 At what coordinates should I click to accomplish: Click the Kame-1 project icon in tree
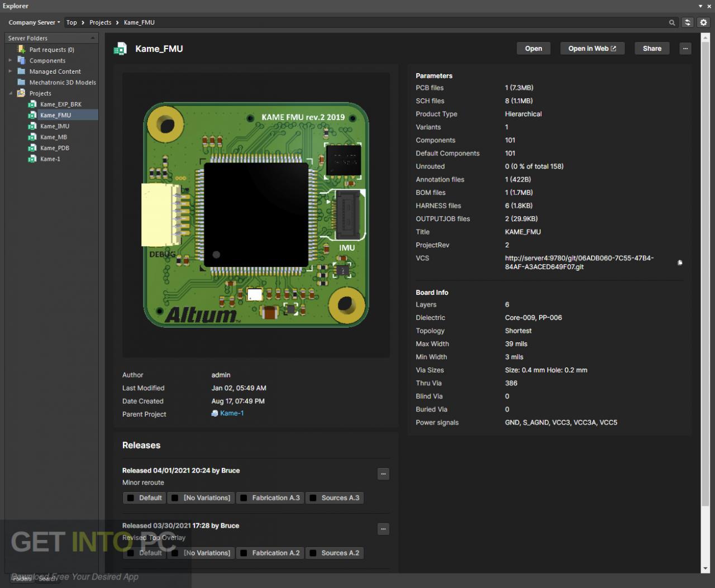point(33,159)
